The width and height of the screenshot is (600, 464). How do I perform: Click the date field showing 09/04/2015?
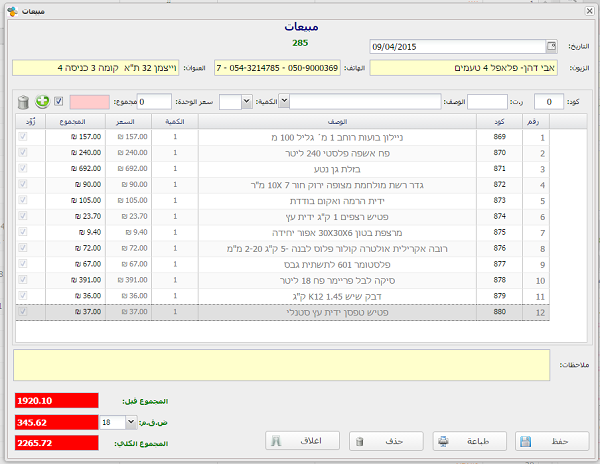[458, 47]
